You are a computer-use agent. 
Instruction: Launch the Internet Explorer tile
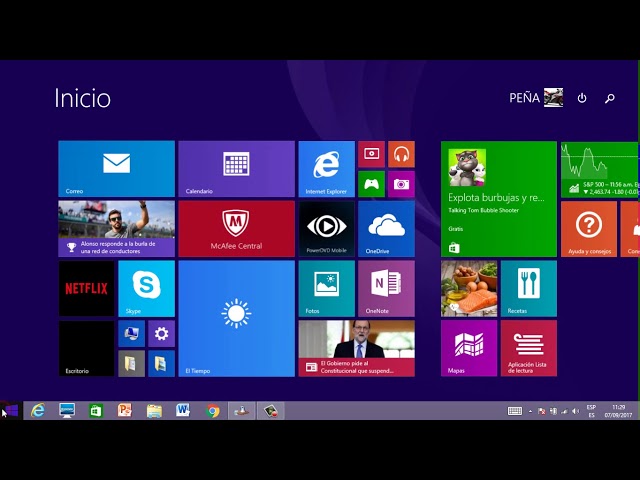click(x=327, y=169)
